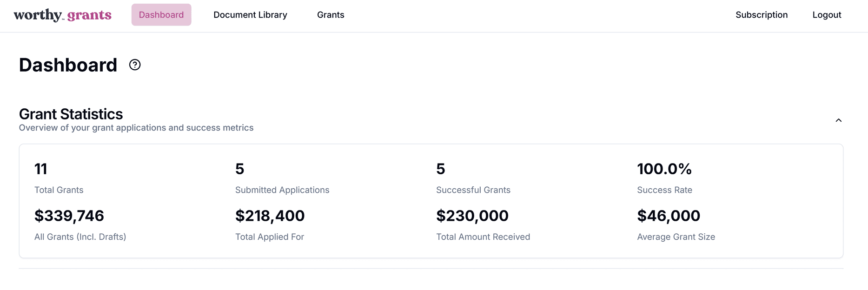
Task: Go to the Grants menu item
Action: click(x=331, y=15)
